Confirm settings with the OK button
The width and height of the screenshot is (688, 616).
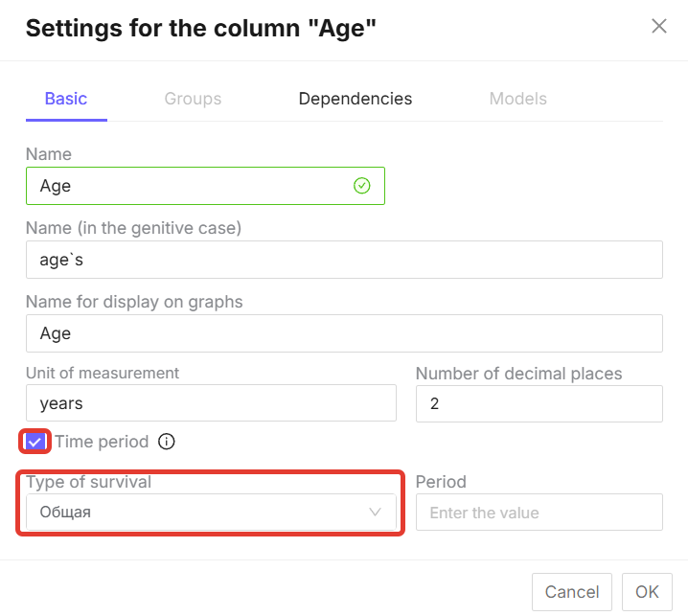tap(647, 591)
